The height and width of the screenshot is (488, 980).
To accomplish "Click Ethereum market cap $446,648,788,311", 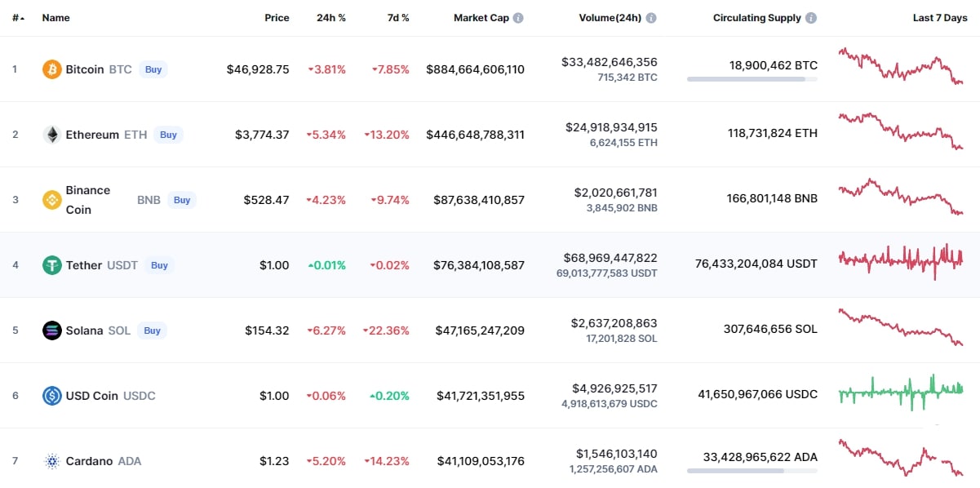I will 475,135.
